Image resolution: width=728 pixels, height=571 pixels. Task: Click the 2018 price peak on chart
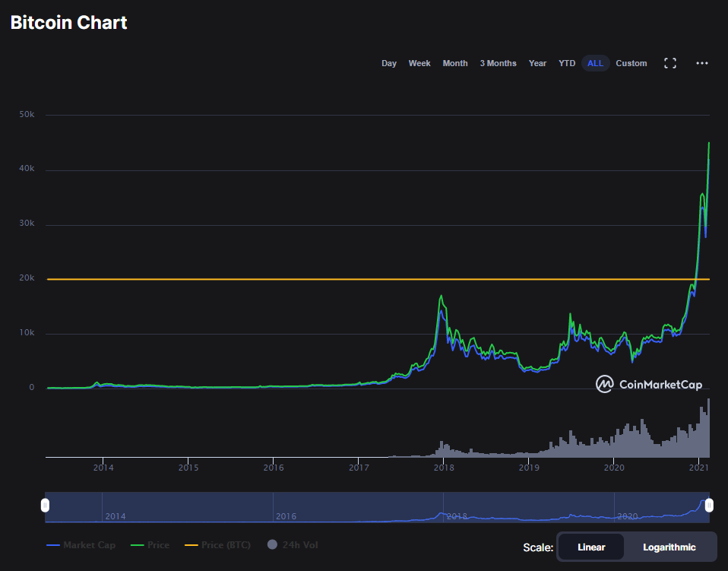(442, 296)
